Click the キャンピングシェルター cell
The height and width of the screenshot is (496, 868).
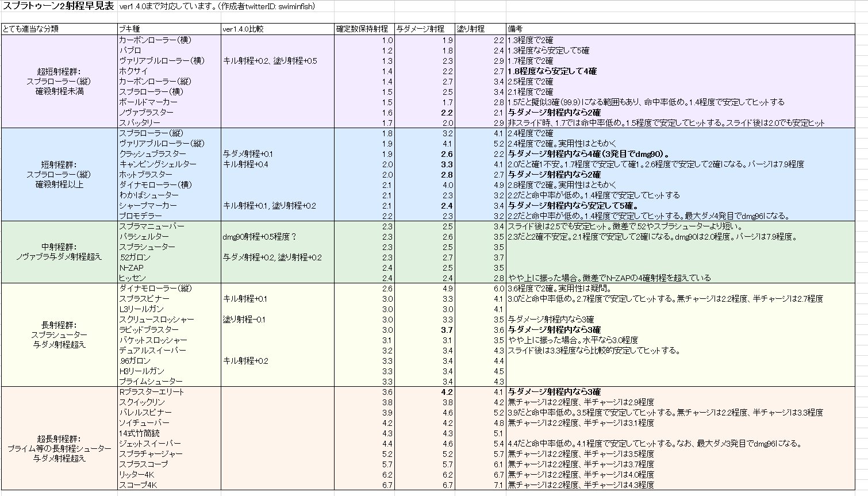tap(169, 164)
